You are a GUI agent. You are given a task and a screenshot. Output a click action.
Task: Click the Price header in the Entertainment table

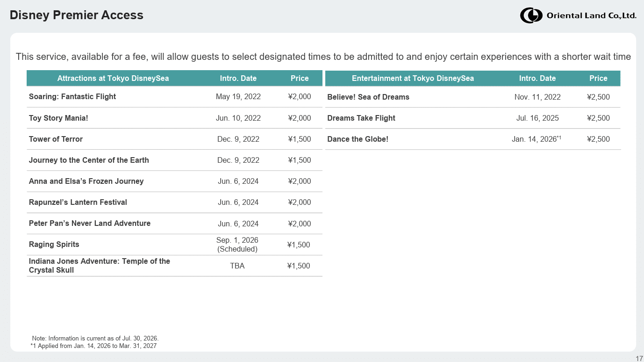(x=598, y=78)
